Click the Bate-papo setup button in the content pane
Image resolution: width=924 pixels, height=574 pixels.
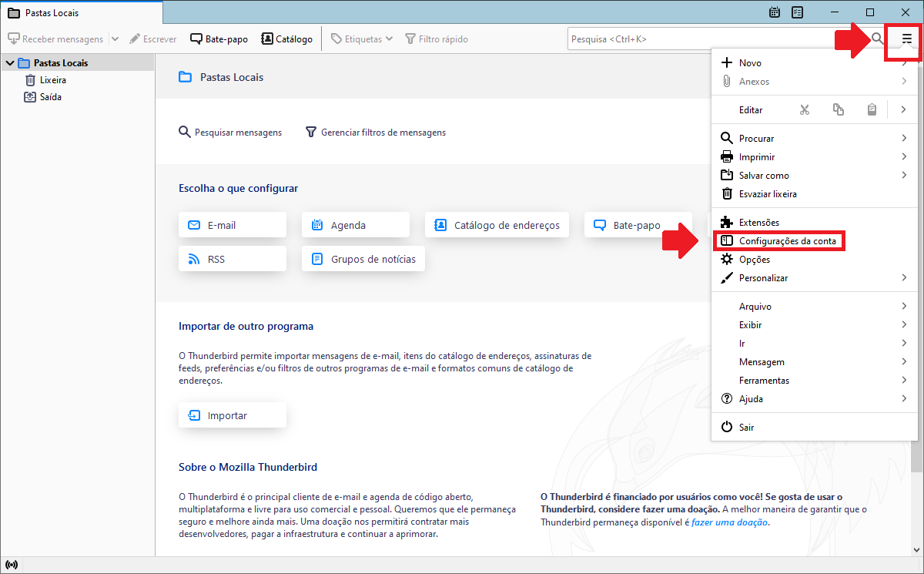click(x=638, y=225)
